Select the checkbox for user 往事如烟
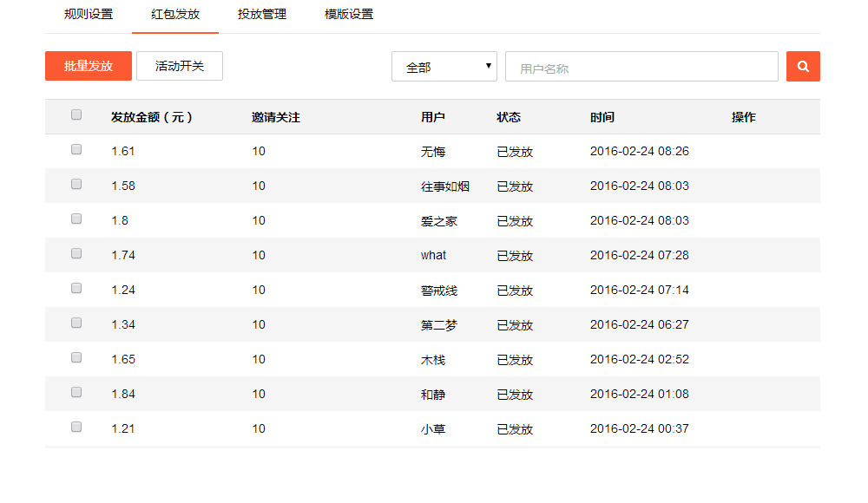 (76, 184)
